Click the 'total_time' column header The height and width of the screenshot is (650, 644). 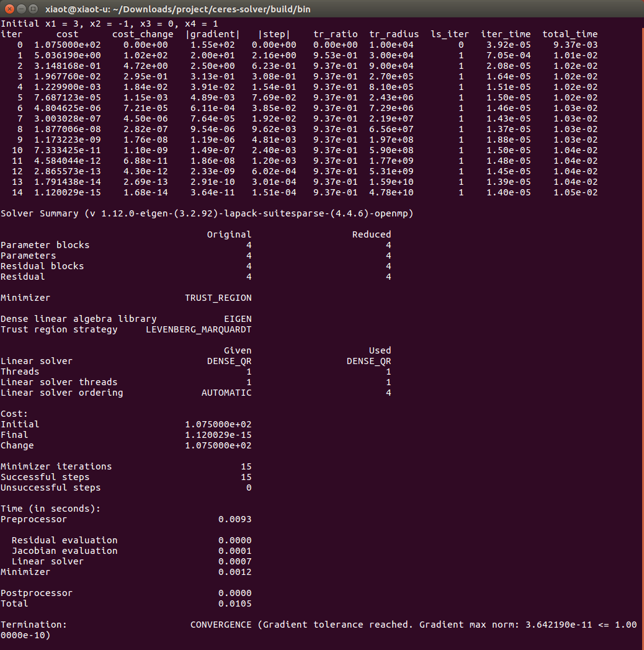coord(570,34)
